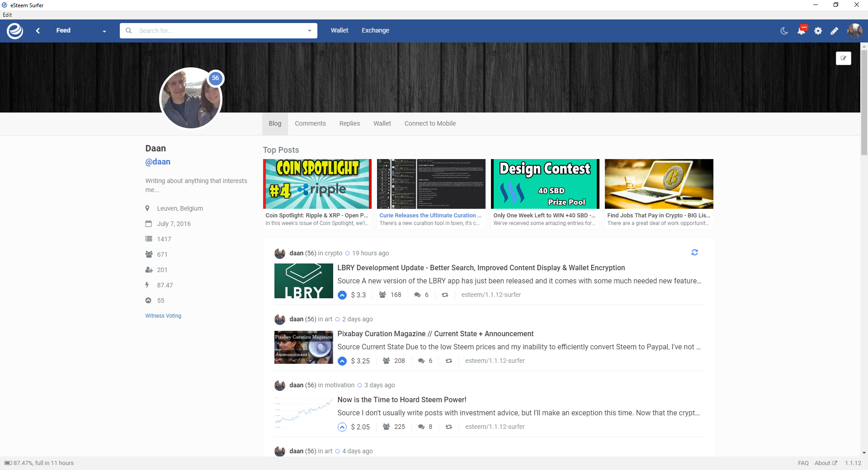868x470 pixels.
Task: Toggle upvote on the LBRY post
Action: [x=342, y=295]
